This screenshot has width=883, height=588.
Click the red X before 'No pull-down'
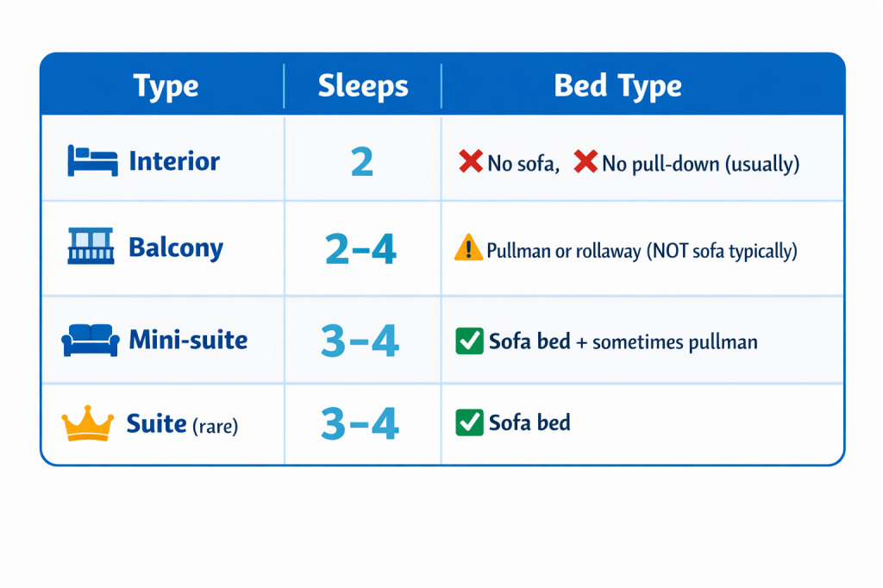586,161
